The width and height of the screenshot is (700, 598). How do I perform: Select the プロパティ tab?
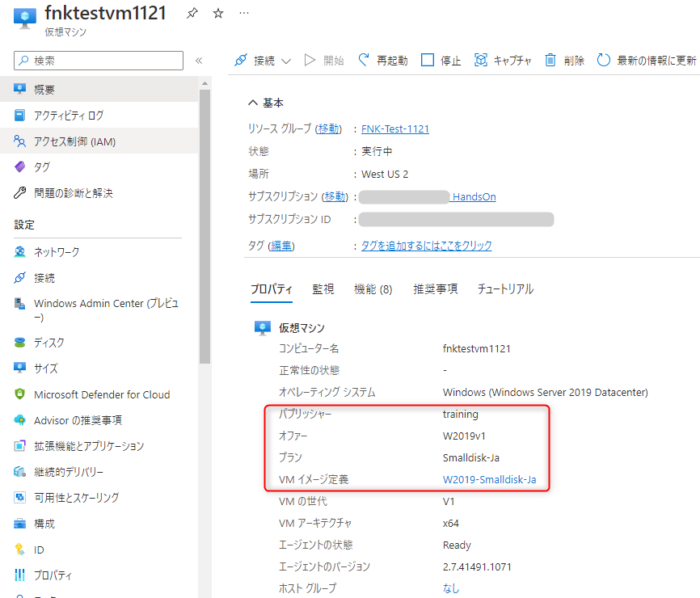(x=272, y=289)
